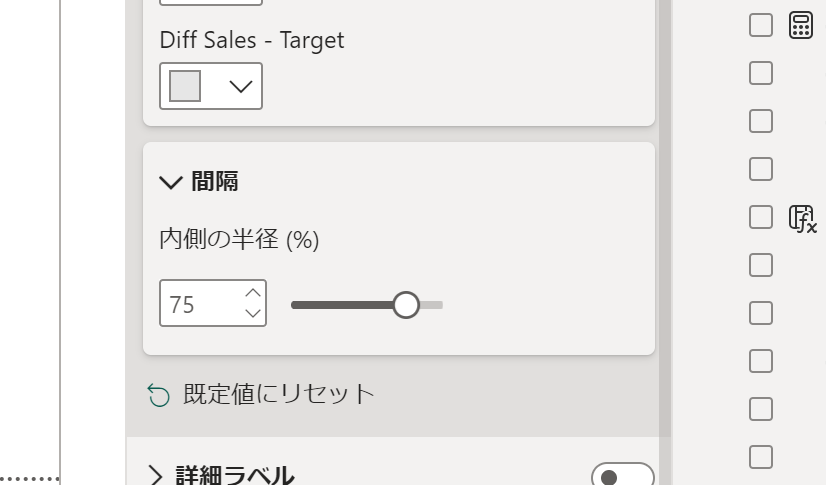Open the Diff Sales - Target color dropdown arrow
Viewport: 826px width, 485px height.
241,86
